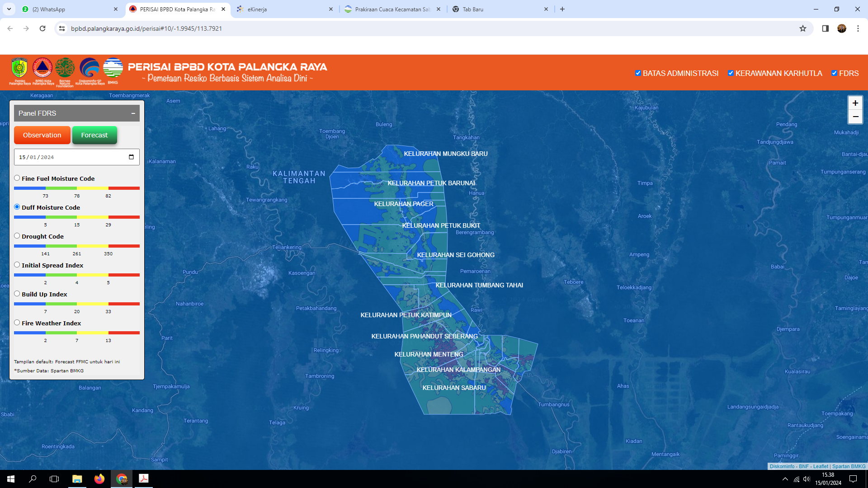Select Fine Fuel Moisture Code radio

[x=17, y=178]
